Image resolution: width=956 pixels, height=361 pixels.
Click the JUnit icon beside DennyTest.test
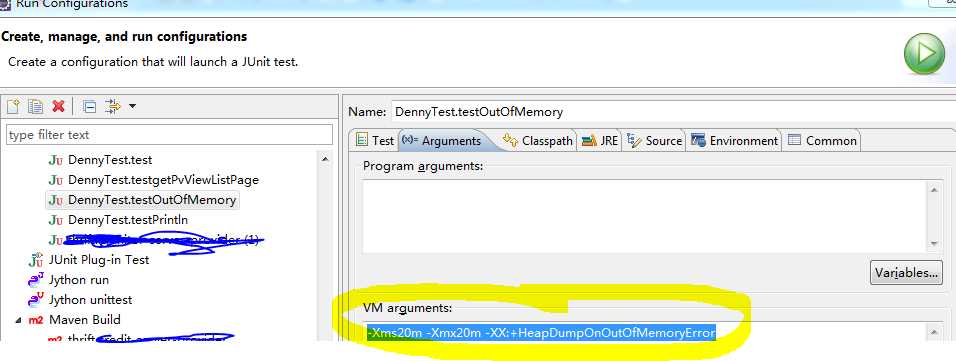56,160
